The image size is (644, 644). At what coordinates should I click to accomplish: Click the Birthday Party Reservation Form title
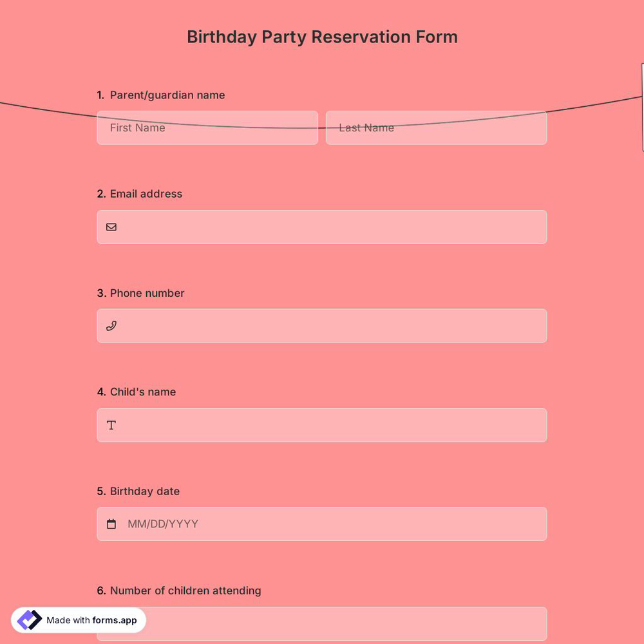(322, 37)
